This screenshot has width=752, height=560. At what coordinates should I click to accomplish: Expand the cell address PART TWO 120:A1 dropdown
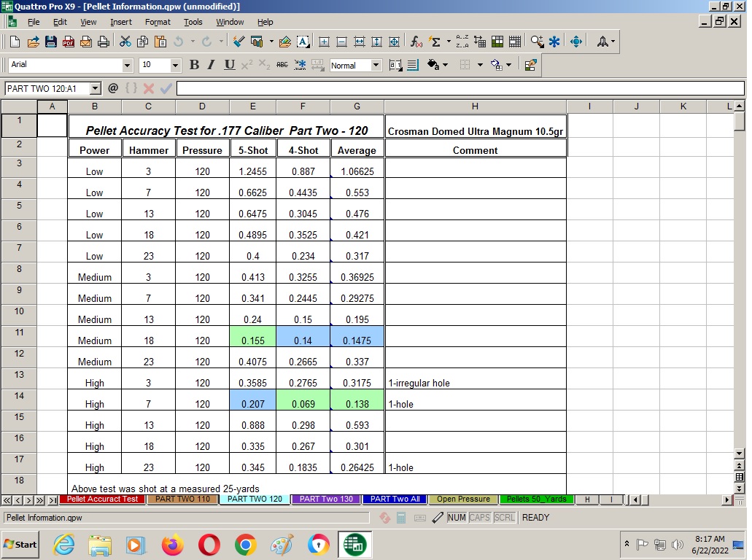tap(95, 88)
